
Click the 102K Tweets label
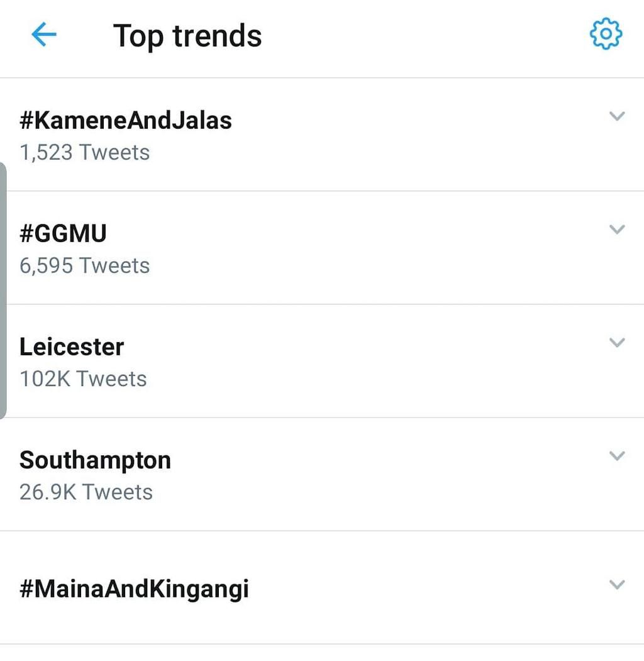[83, 379]
